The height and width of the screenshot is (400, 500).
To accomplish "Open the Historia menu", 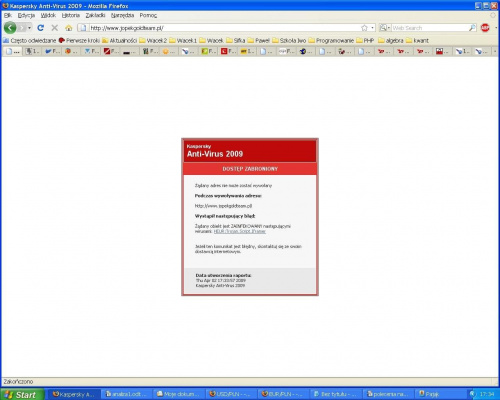I will (x=71, y=15).
